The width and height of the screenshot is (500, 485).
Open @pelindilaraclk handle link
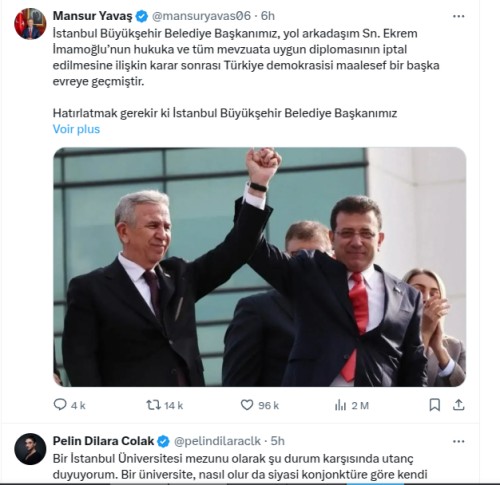217,441
